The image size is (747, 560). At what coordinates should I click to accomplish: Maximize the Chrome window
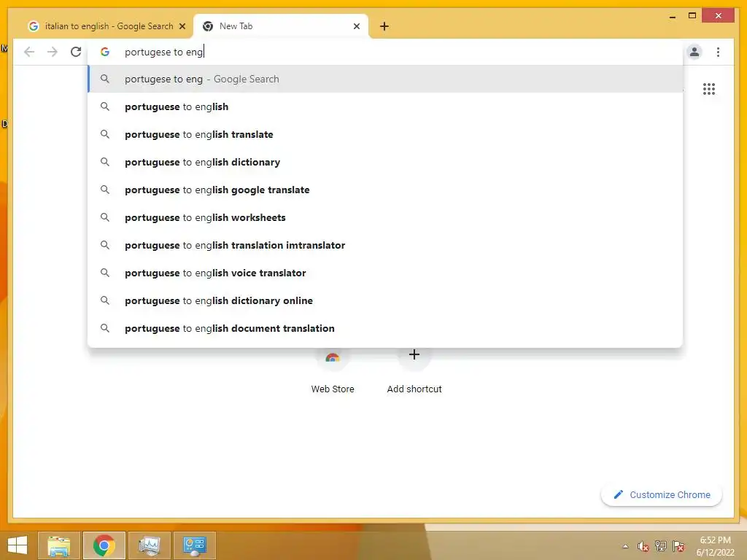692,16
